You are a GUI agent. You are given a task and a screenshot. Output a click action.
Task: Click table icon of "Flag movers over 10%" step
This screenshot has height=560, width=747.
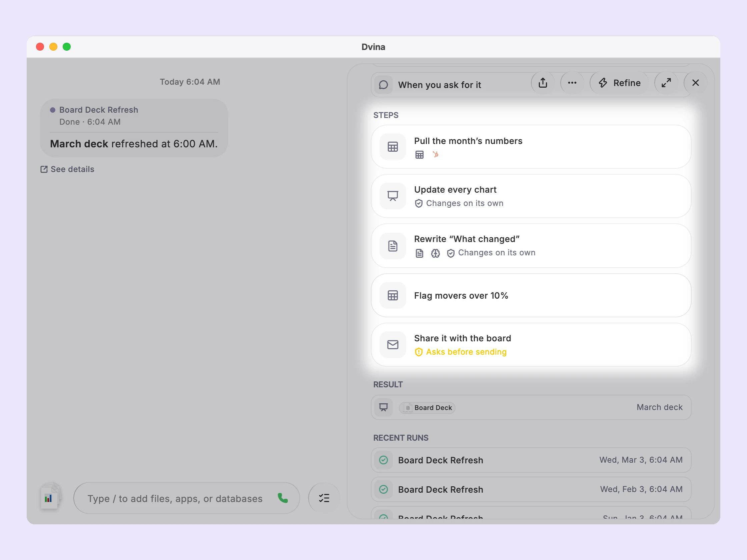click(x=393, y=295)
